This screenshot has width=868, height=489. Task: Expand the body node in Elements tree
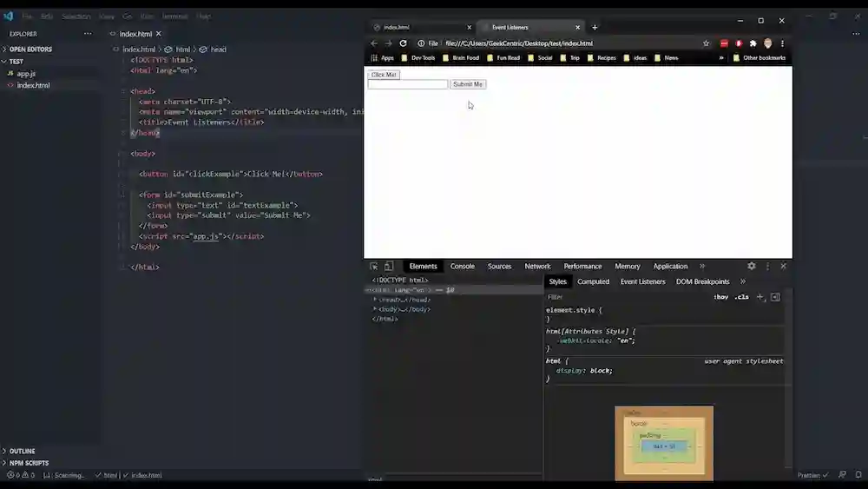375,309
